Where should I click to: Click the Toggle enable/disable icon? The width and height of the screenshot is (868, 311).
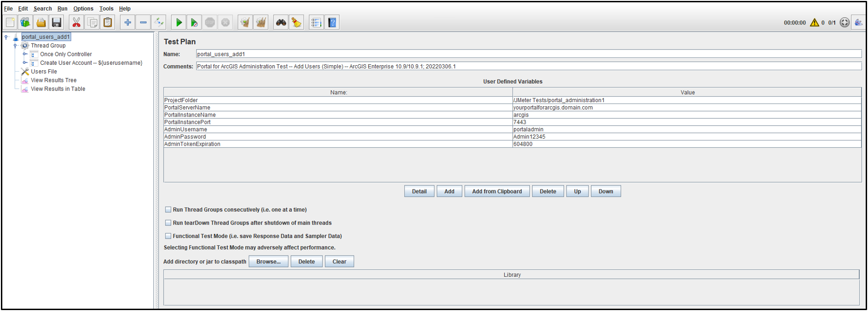[x=159, y=22]
